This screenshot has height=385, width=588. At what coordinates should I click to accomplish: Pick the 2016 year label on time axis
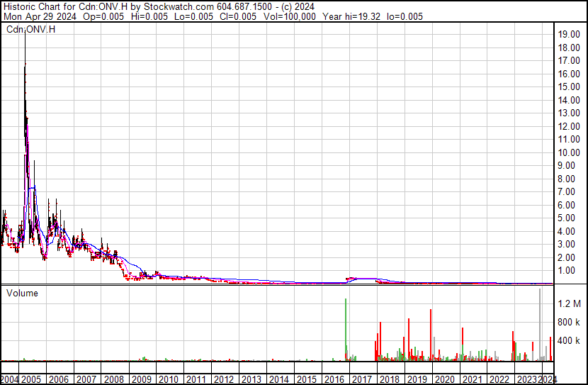[333, 379]
